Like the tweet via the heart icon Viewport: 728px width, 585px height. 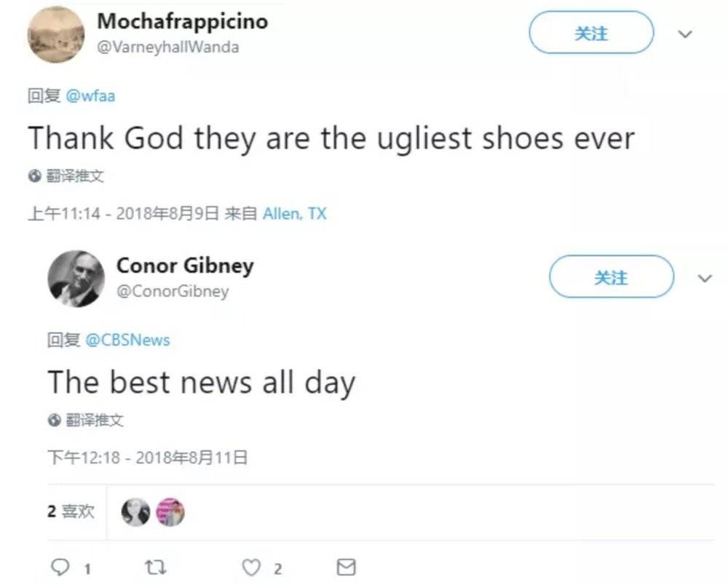252,568
